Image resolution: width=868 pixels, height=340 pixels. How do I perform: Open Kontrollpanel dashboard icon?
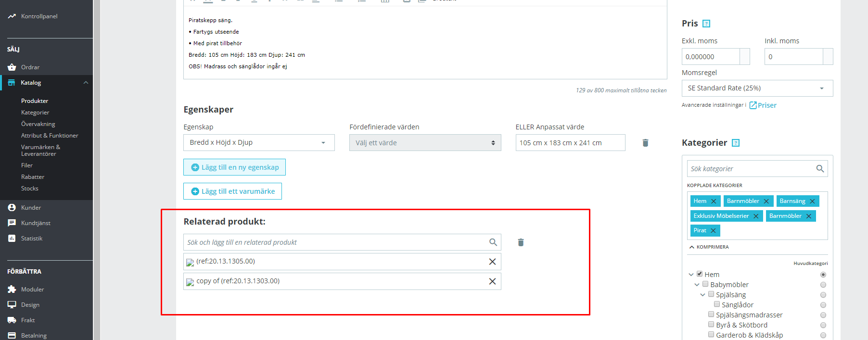point(12,16)
